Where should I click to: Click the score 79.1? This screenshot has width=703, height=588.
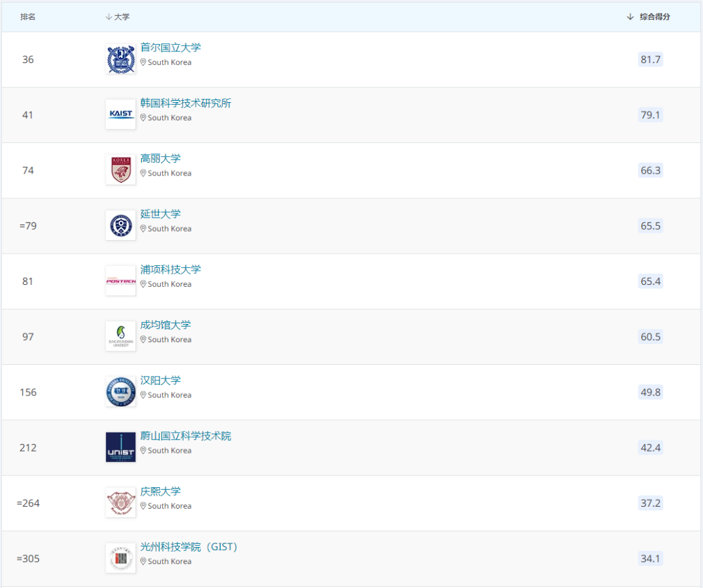click(650, 114)
